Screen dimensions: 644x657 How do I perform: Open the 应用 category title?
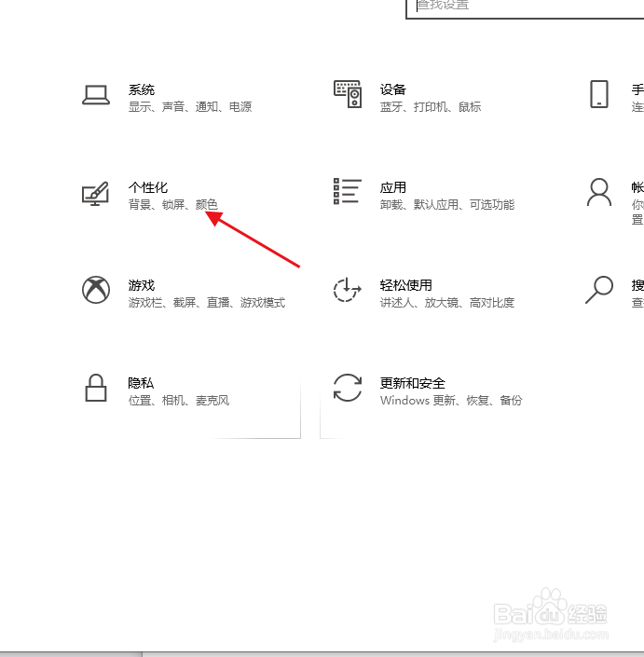[x=393, y=187]
